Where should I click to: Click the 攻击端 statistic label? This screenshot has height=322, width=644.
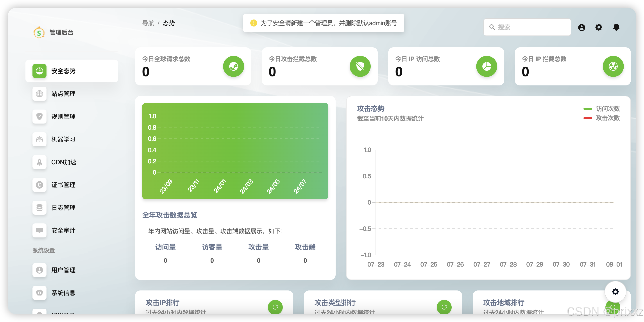click(305, 247)
